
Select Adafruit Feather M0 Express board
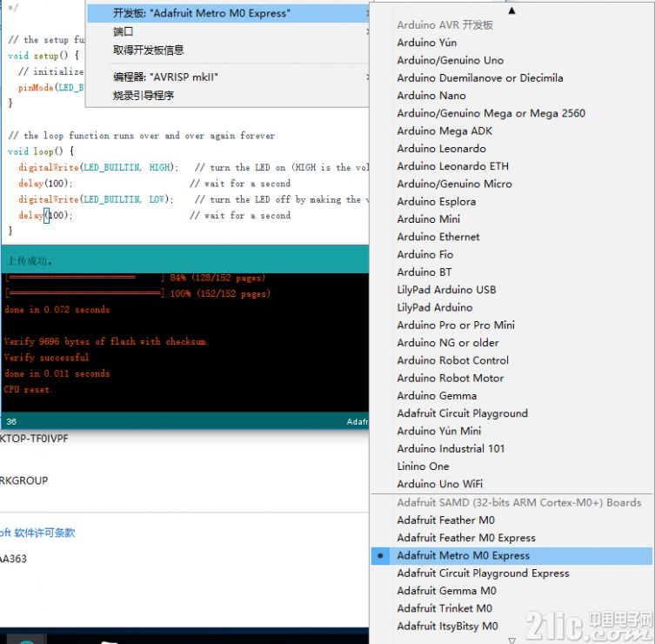tap(511, 538)
